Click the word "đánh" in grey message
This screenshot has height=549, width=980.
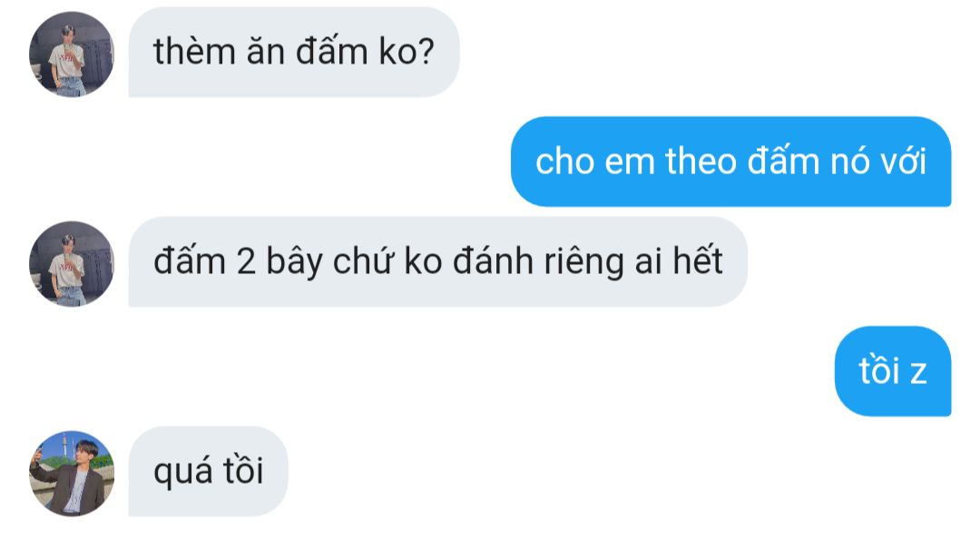point(493,260)
